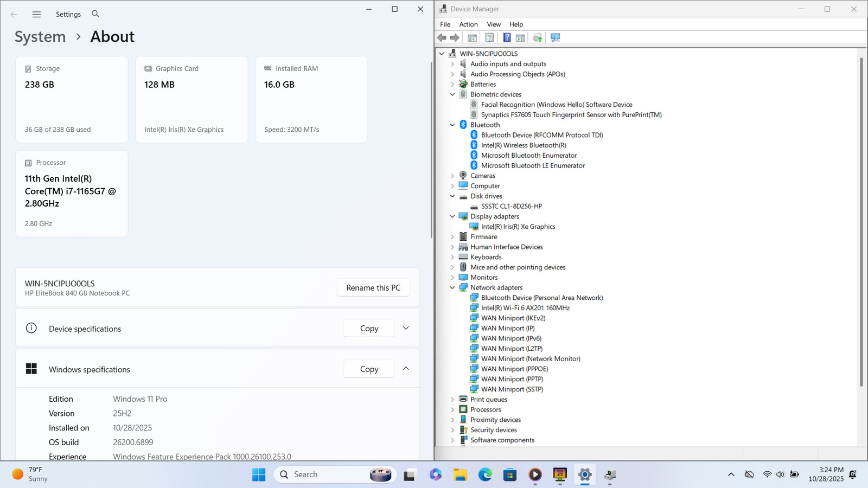Open the Help menu in Device Manager

pos(516,24)
